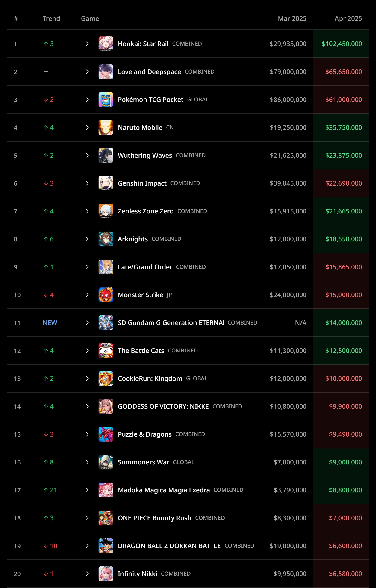Viewport: 376px width, 588px height.
Task: Click Infinity Nikki April revenue cell
Action: pos(341,573)
